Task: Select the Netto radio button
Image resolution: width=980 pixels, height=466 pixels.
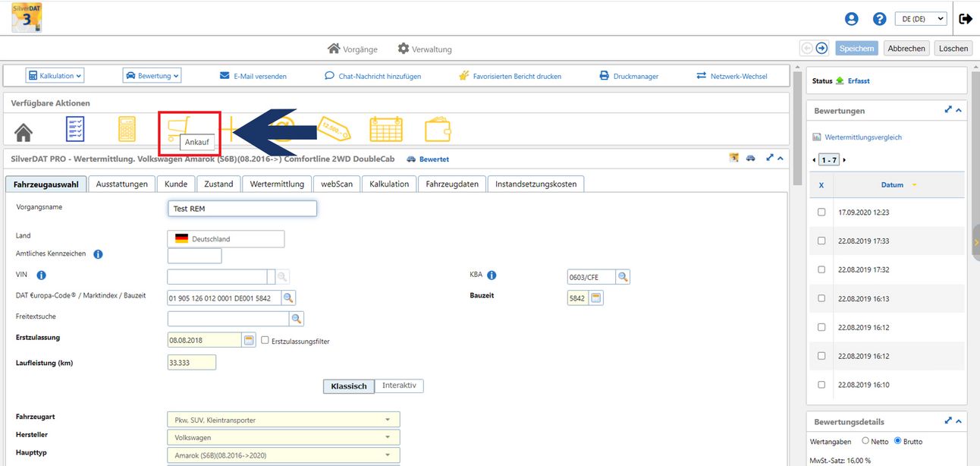Action: pos(865,441)
